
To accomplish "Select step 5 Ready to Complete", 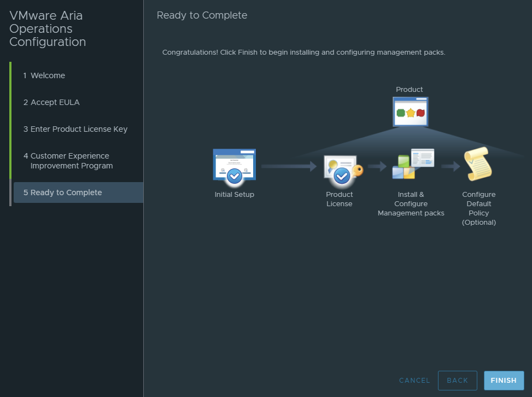I will (78, 192).
